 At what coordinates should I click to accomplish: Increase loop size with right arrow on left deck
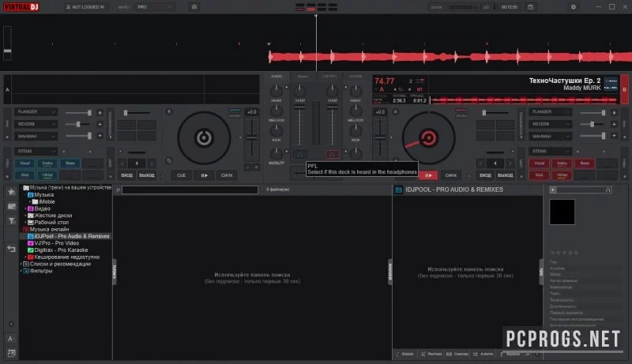click(151, 163)
